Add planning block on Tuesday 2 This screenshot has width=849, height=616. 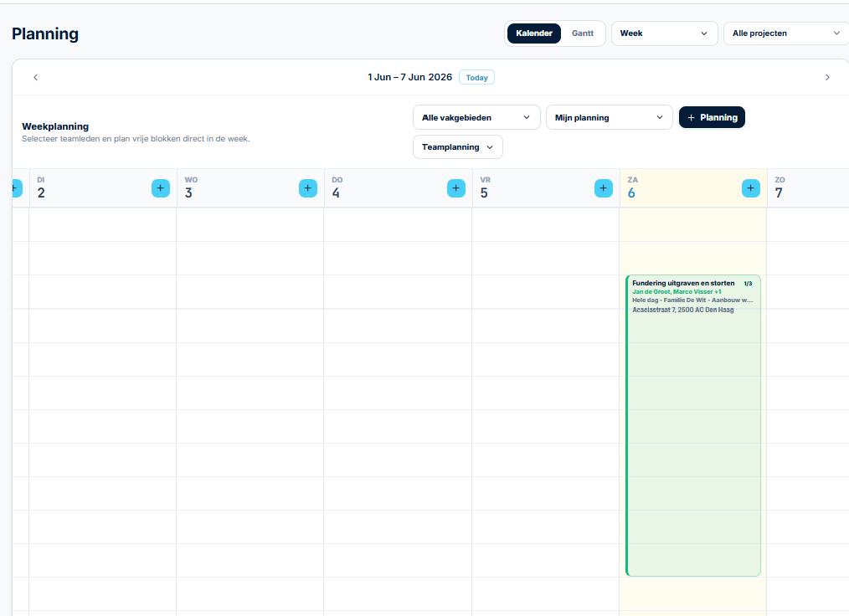pyautogui.click(x=160, y=188)
